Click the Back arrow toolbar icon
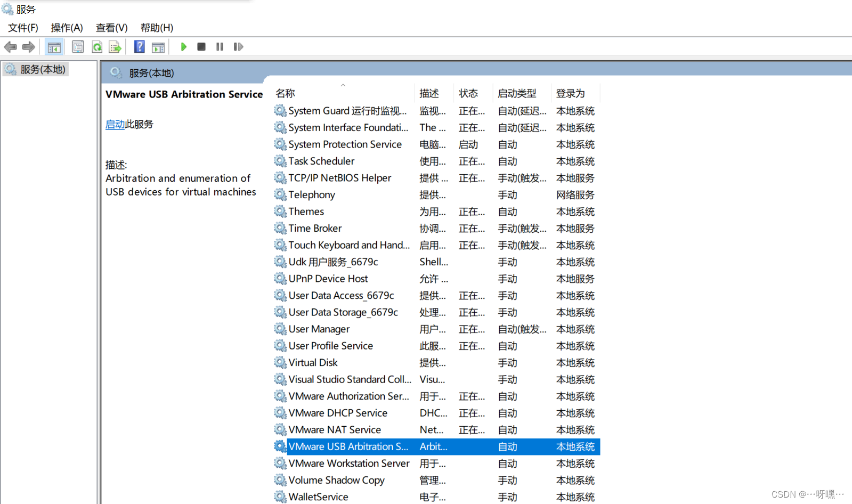This screenshot has width=852, height=504. [10, 47]
